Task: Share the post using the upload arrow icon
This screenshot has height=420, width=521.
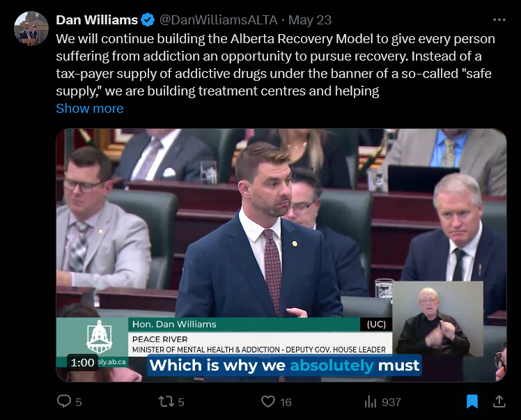Action: click(x=499, y=401)
